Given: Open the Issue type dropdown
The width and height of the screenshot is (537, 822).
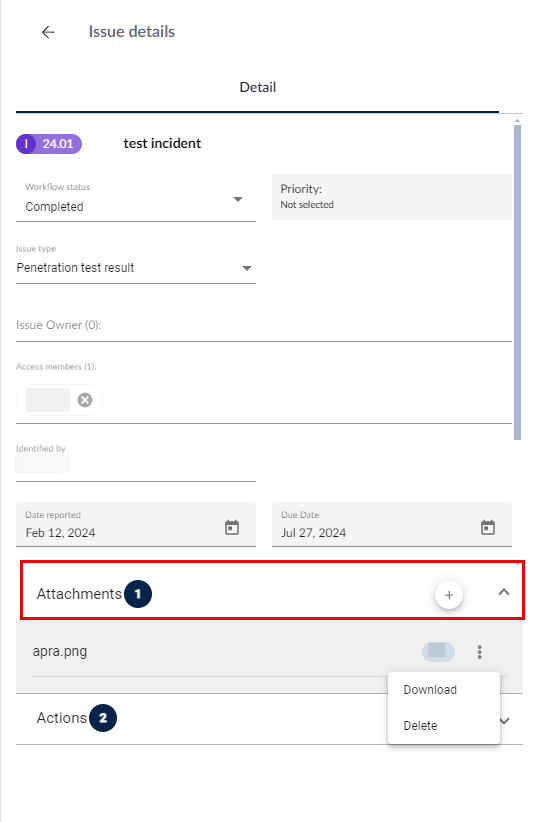Looking at the screenshot, I should click(136, 264).
